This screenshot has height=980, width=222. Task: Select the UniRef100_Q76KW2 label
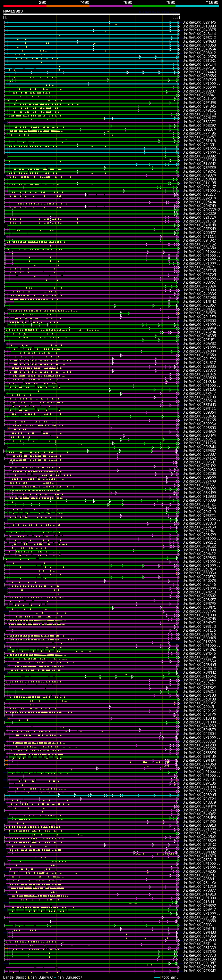point(199,971)
